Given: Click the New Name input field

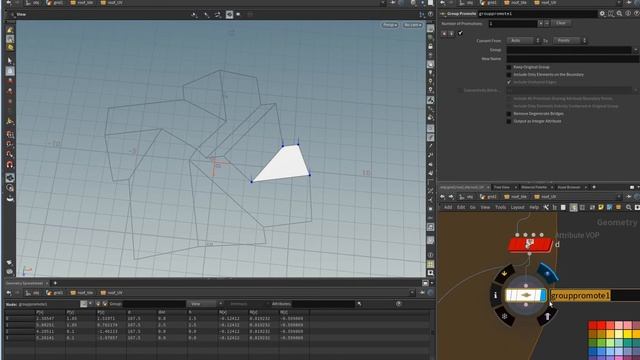Looking at the screenshot, I should [573, 59].
